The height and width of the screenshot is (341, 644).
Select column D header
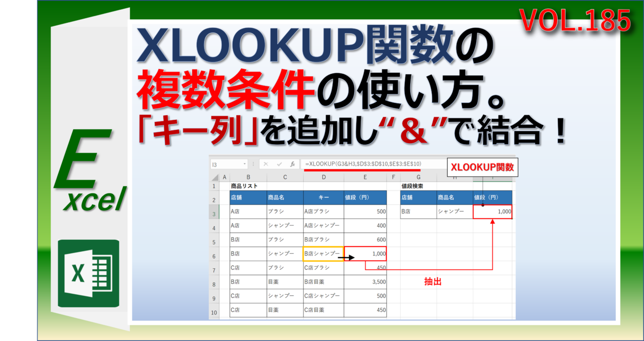pyautogui.click(x=324, y=177)
